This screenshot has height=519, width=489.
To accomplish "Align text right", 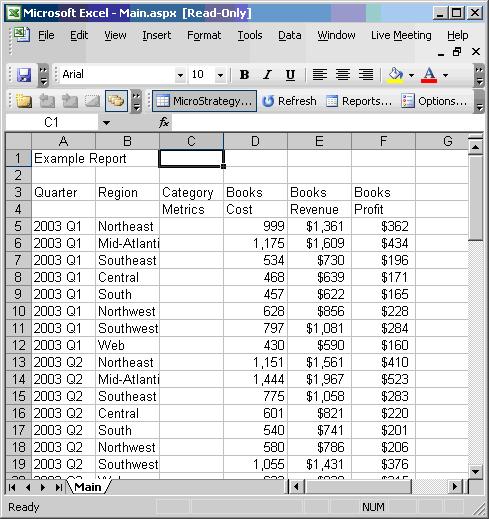I will tap(366, 75).
